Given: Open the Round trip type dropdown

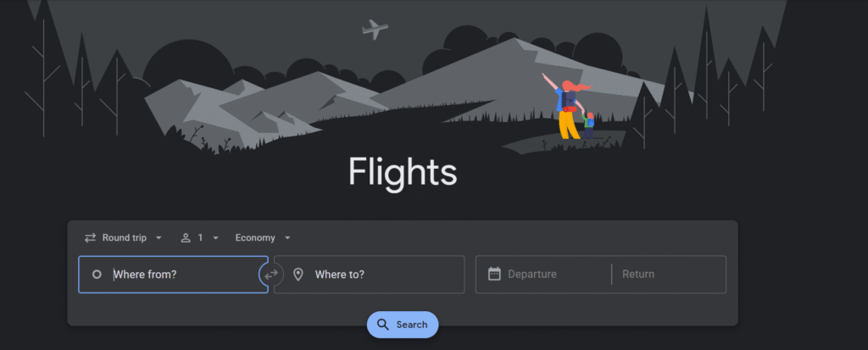Looking at the screenshot, I should pyautogui.click(x=124, y=238).
